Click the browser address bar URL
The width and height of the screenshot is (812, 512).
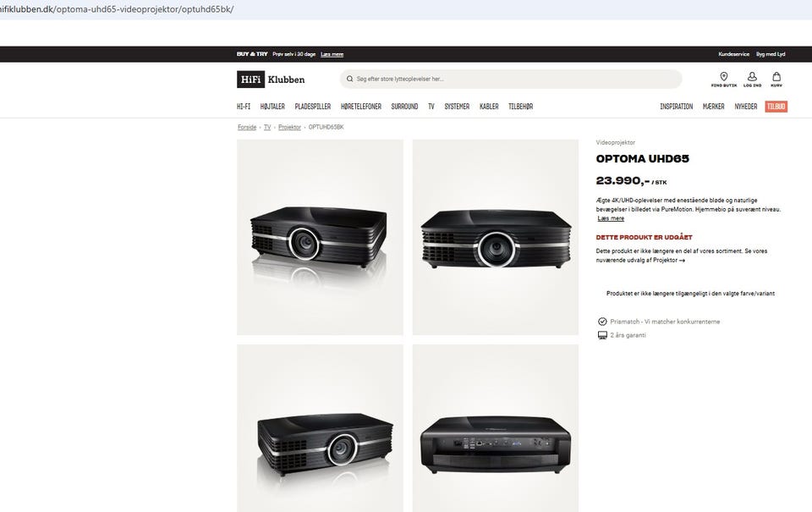(117, 9)
